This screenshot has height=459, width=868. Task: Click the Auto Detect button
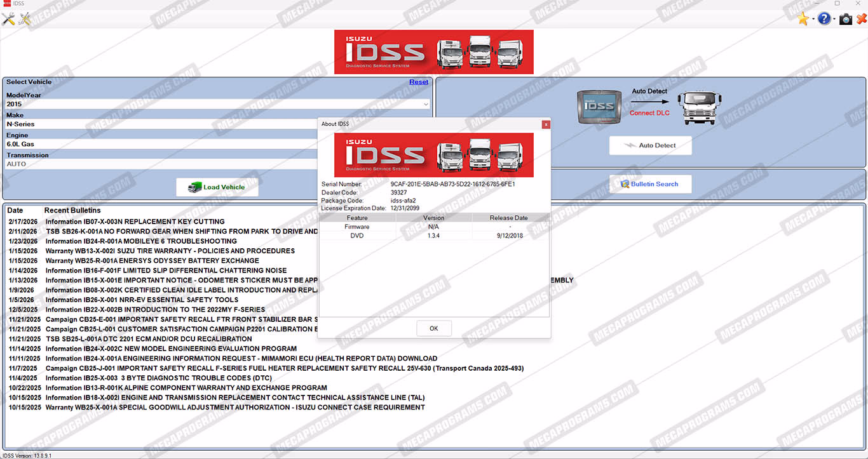click(651, 145)
